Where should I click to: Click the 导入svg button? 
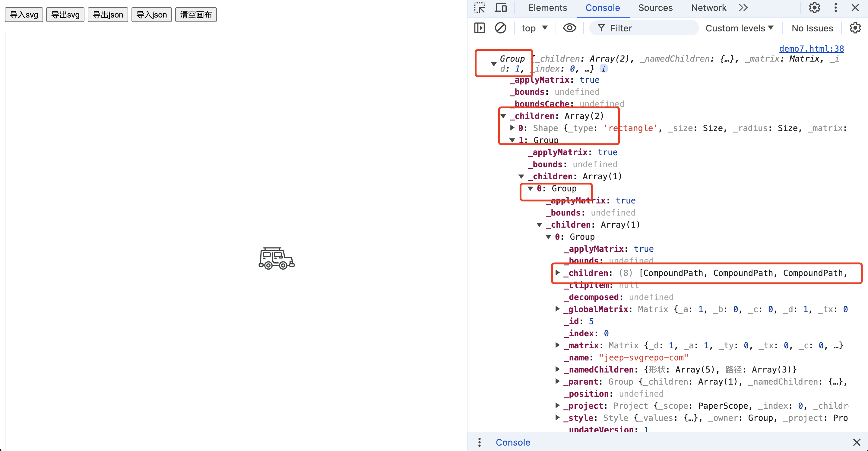[24, 14]
